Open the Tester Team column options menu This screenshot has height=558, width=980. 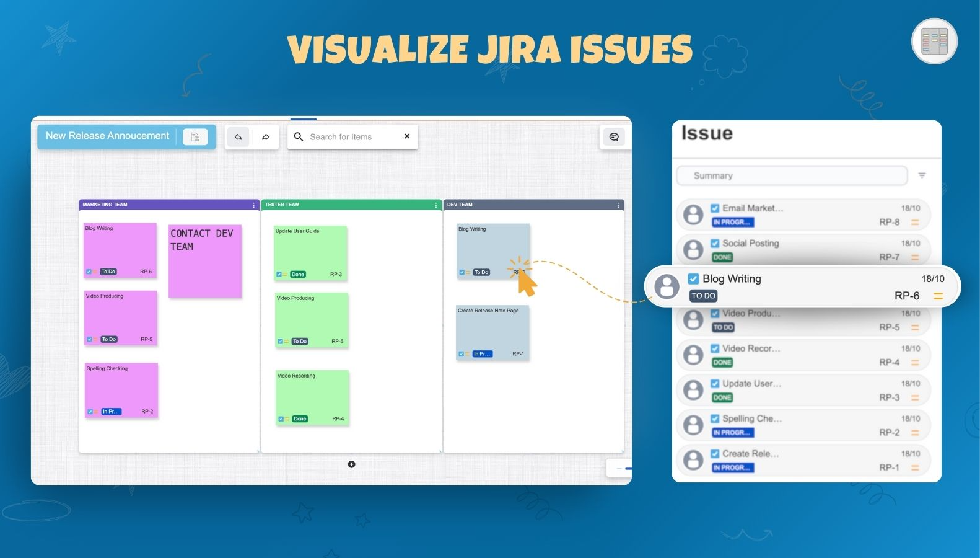(435, 205)
